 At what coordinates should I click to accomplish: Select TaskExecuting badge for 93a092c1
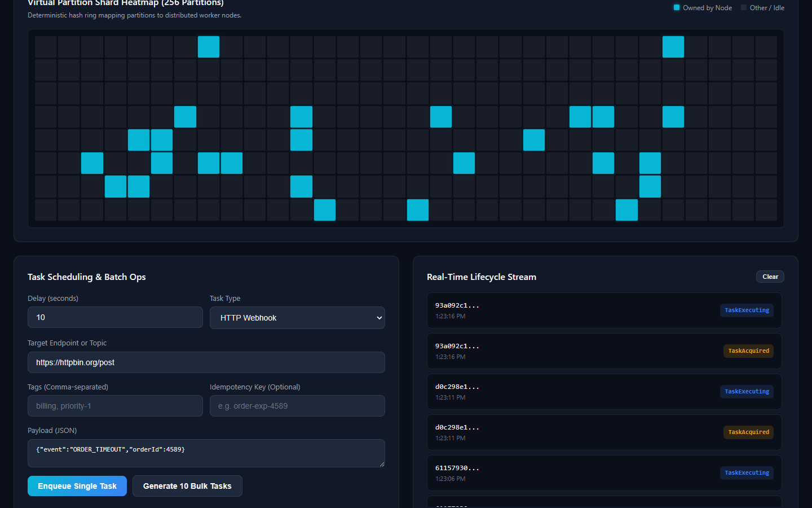pos(747,310)
